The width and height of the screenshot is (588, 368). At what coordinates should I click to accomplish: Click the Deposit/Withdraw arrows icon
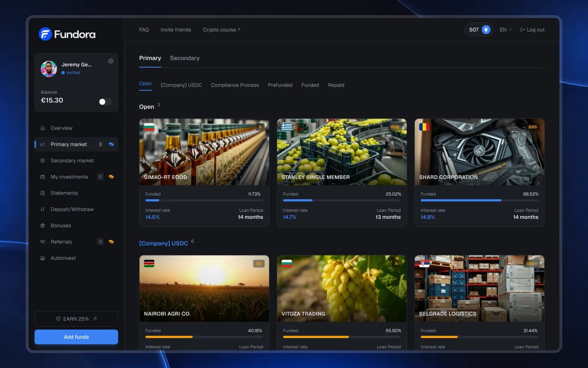coord(42,209)
